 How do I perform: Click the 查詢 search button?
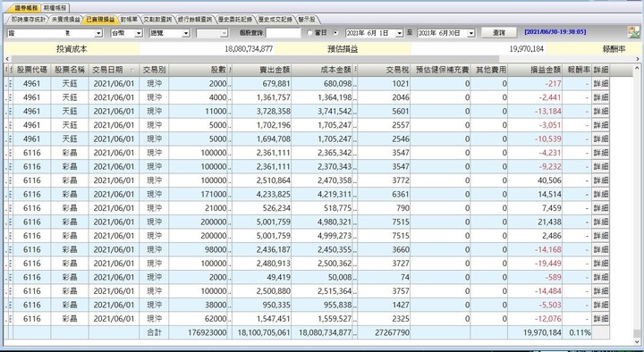pos(498,33)
